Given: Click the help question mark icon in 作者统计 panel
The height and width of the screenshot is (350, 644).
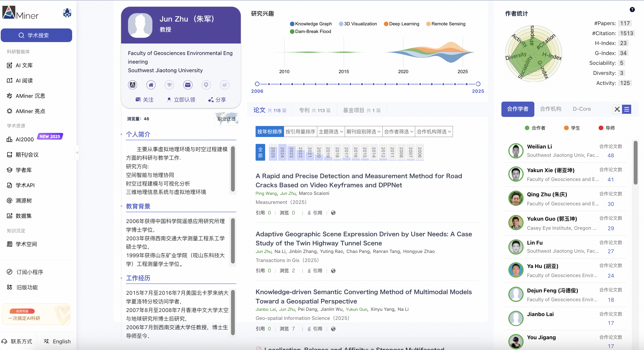Looking at the screenshot, I should click(x=633, y=10).
